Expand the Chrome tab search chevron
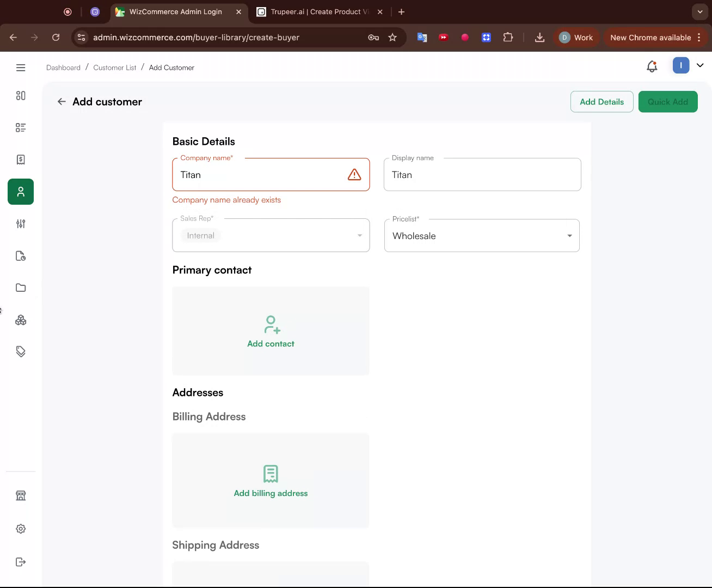712x588 pixels. point(699,11)
